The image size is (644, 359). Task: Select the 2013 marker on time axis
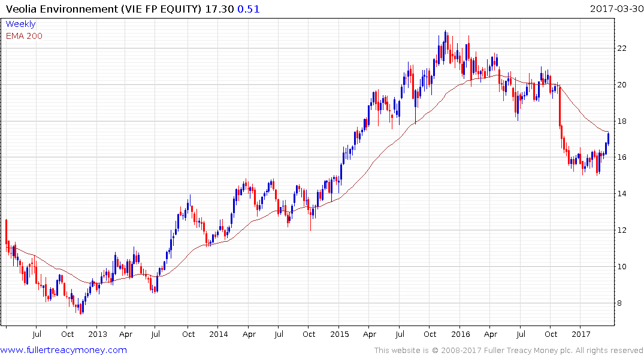click(x=97, y=334)
